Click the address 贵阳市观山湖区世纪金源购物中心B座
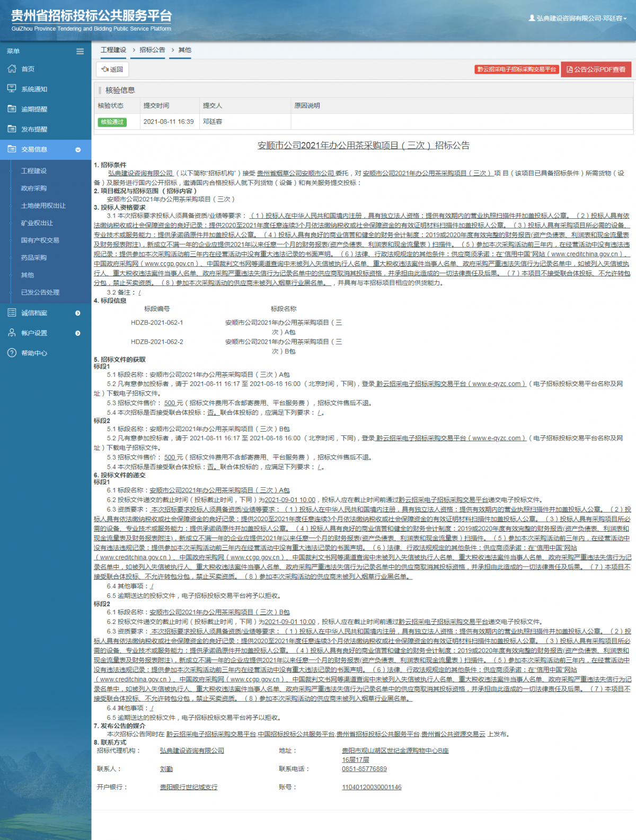 [x=395, y=750]
